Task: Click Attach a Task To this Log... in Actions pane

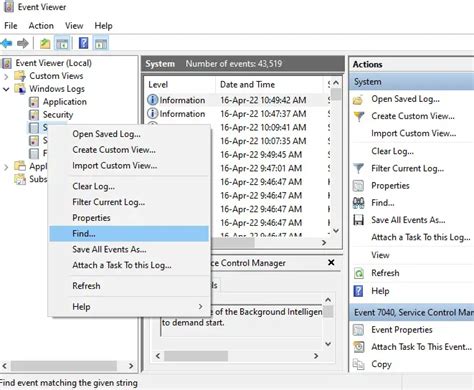Action: click(421, 237)
